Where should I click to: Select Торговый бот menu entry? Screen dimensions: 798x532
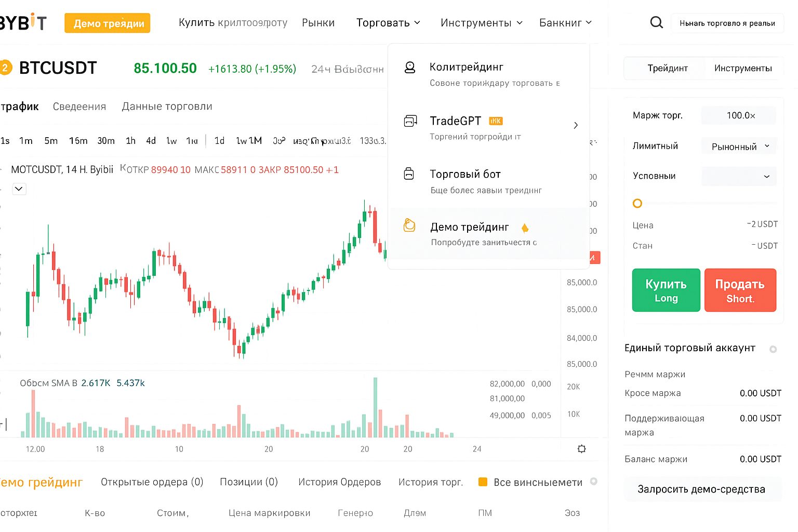tap(489, 181)
